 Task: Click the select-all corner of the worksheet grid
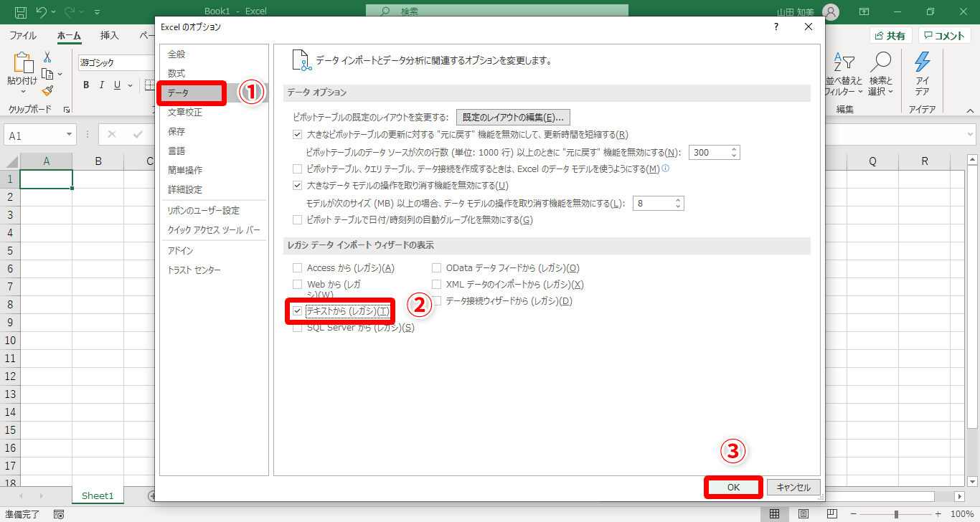pos(10,161)
